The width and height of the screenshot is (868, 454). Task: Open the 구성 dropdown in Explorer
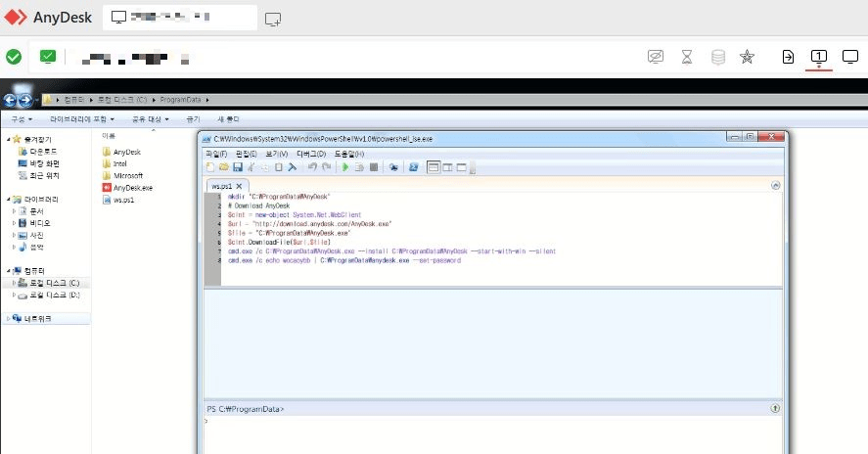point(22,119)
